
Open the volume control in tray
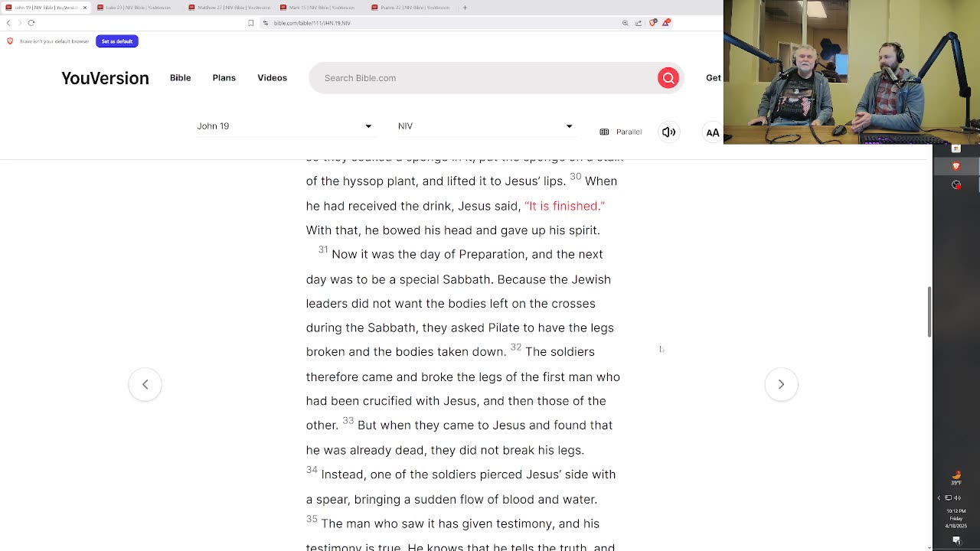click(957, 498)
